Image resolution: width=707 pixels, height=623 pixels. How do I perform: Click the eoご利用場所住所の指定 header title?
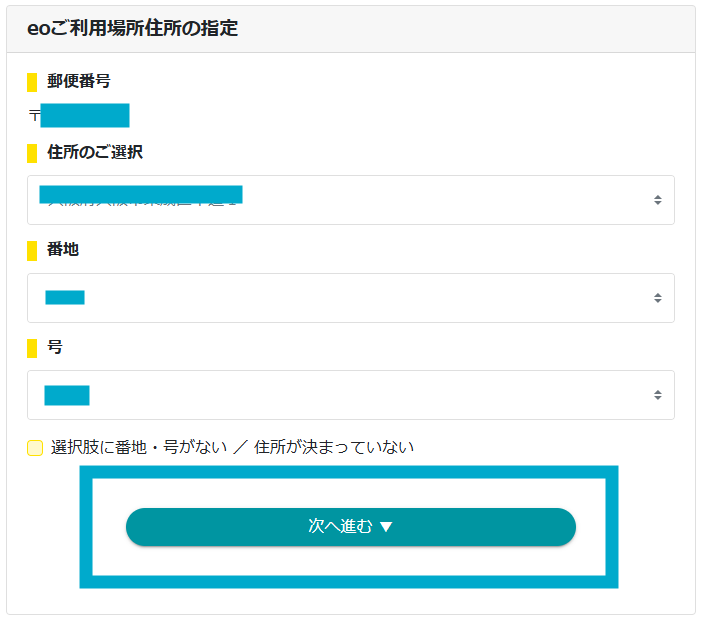[132, 28]
